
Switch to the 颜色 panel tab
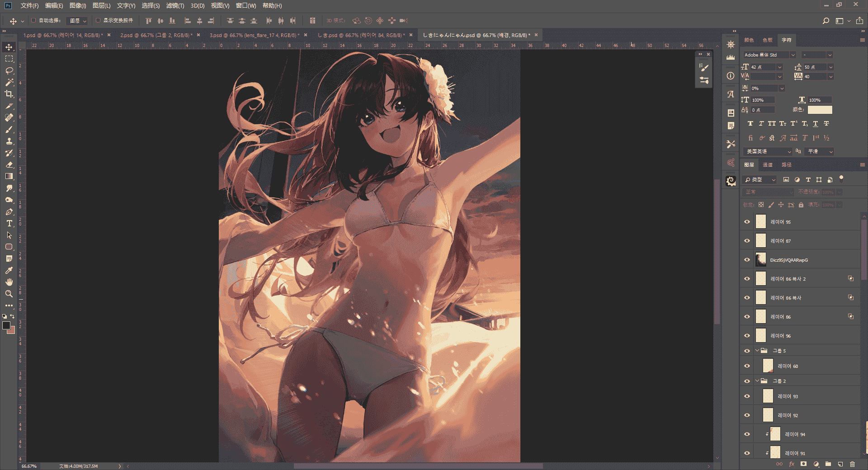pyautogui.click(x=749, y=40)
